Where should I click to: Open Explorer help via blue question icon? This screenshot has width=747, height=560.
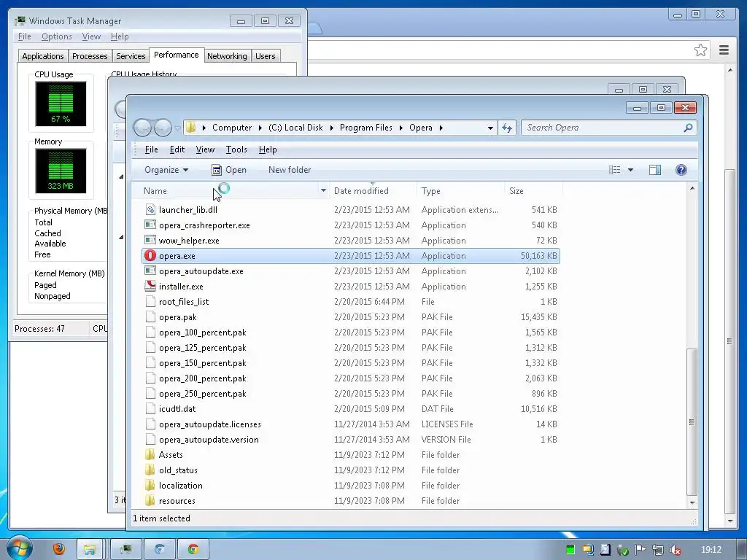pos(681,170)
